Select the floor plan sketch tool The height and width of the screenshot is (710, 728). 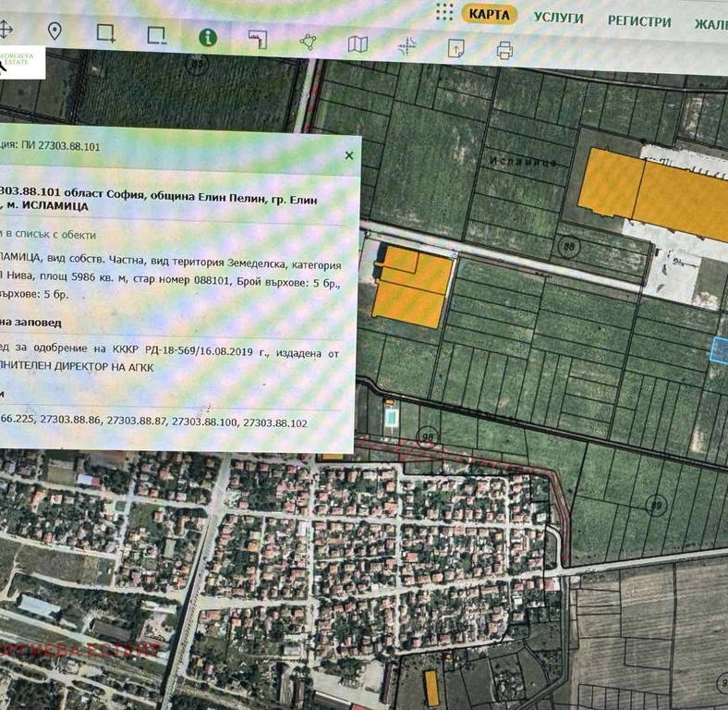[x=258, y=40]
